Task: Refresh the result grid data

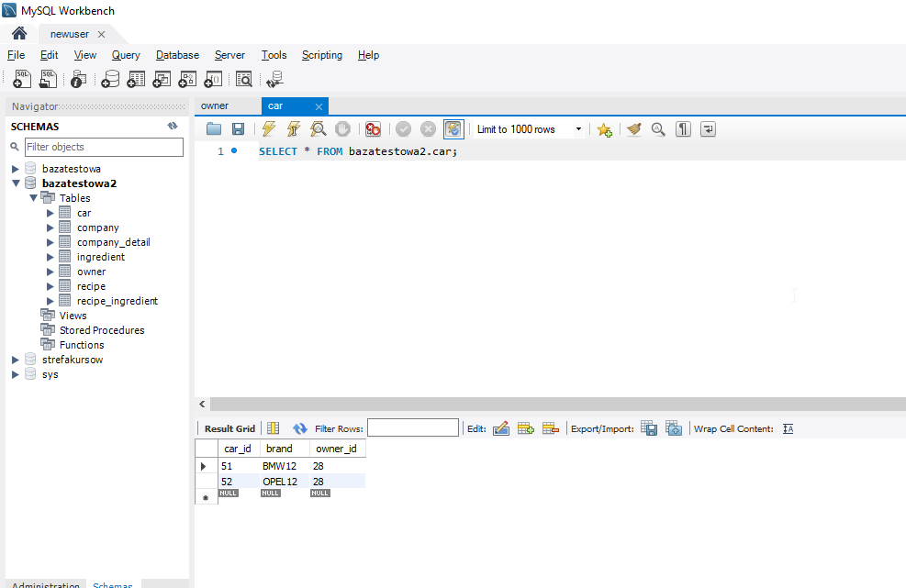Action: [x=300, y=428]
